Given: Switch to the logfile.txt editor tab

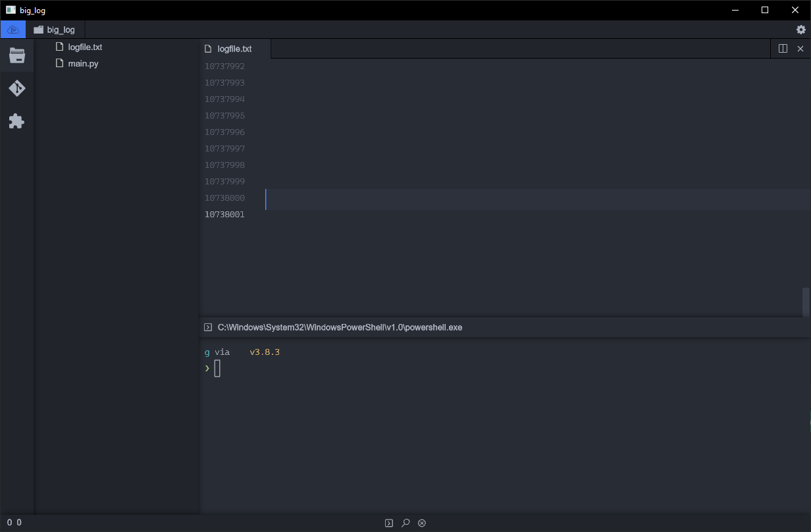Looking at the screenshot, I should pyautogui.click(x=234, y=48).
